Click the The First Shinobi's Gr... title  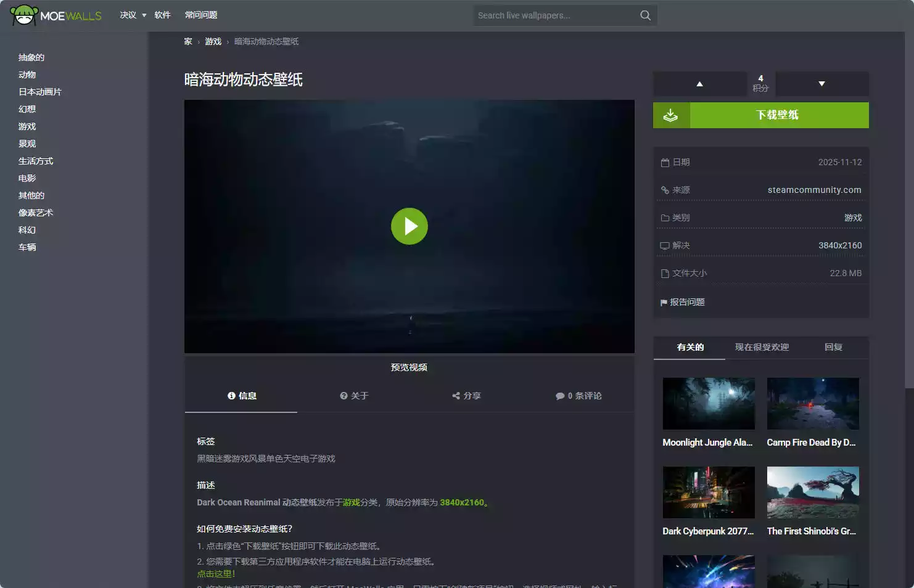coord(811,531)
